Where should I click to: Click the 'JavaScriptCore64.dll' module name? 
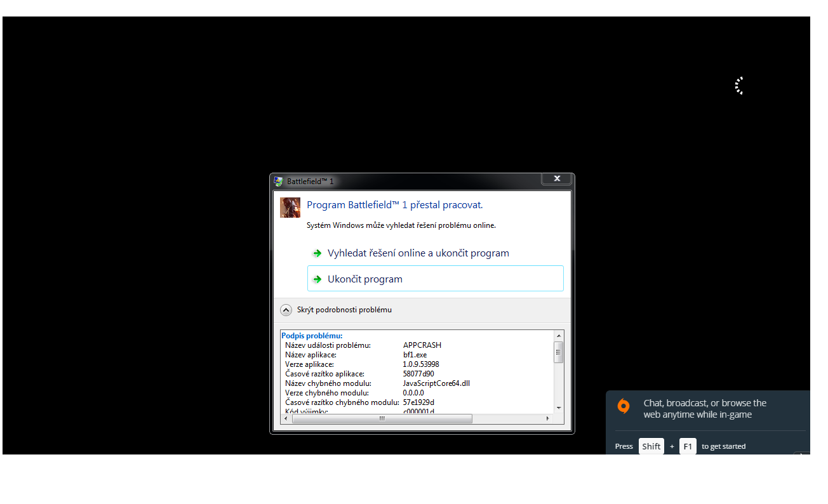pyautogui.click(x=436, y=383)
